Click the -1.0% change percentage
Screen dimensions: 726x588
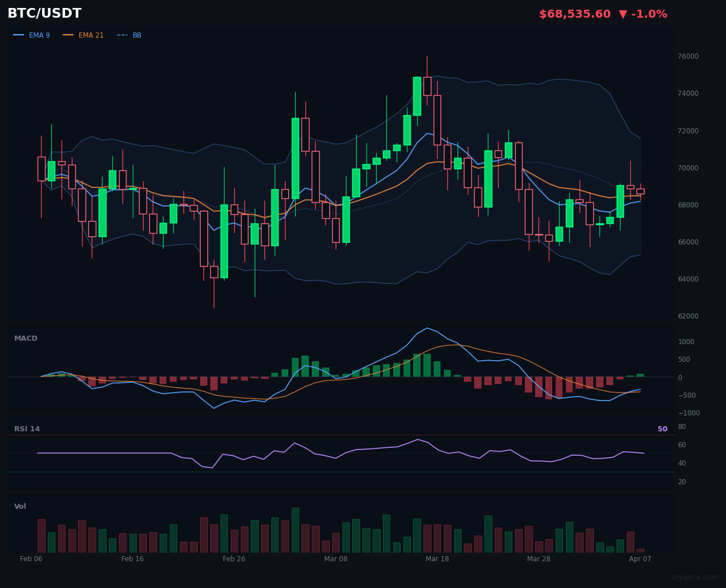650,13
